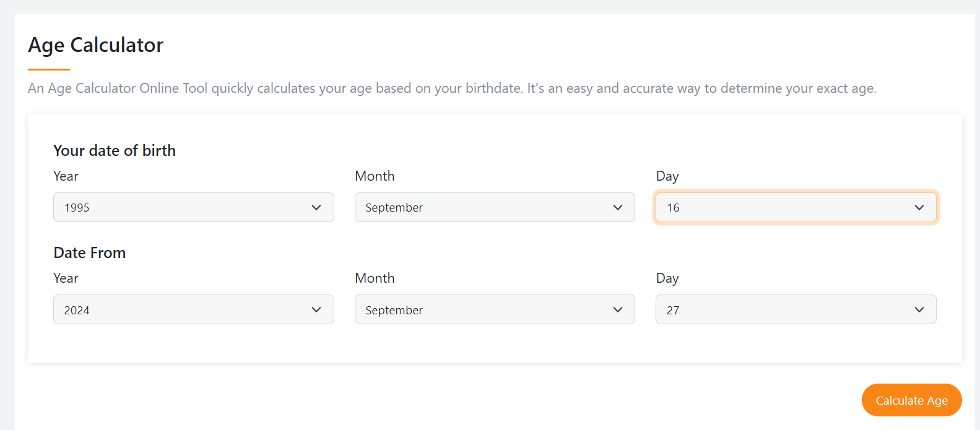Click the Date From Month chevron arrow

pyautogui.click(x=617, y=309)
